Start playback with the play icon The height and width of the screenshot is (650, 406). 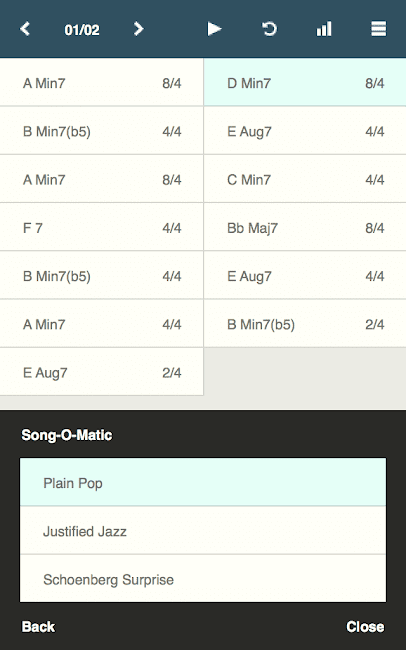pos(214,29)
